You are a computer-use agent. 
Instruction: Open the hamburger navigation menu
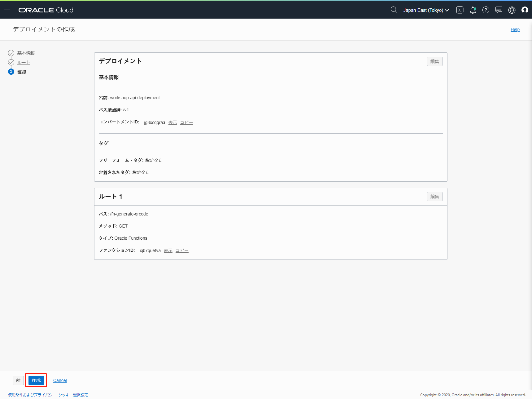7,10
